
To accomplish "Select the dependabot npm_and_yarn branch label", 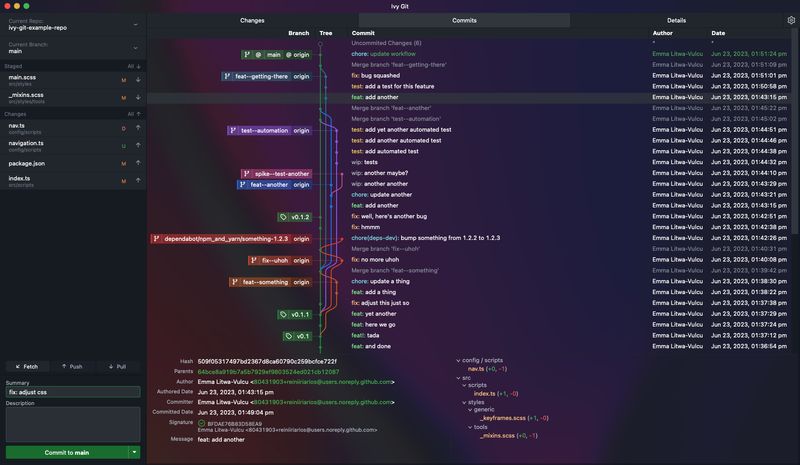I will tap(231, 238).
